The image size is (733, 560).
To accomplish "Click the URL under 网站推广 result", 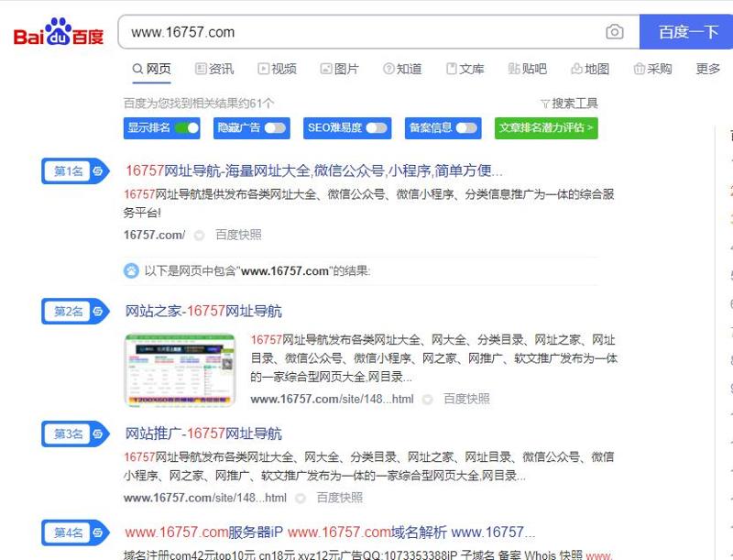I will [x=204, y=499].
